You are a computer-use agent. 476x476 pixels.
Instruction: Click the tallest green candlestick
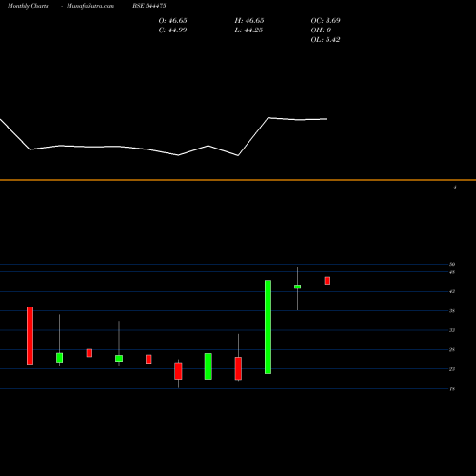[x=268, y=327]
